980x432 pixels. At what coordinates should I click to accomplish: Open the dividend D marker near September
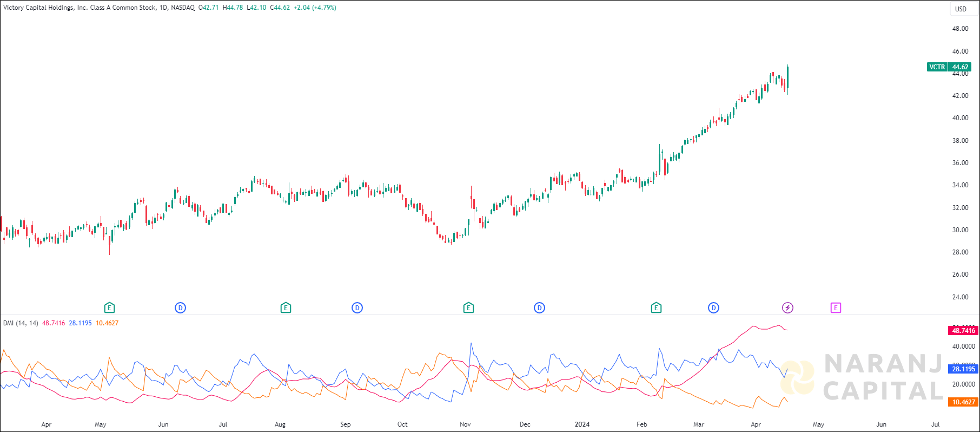click(x=357, y=308)
